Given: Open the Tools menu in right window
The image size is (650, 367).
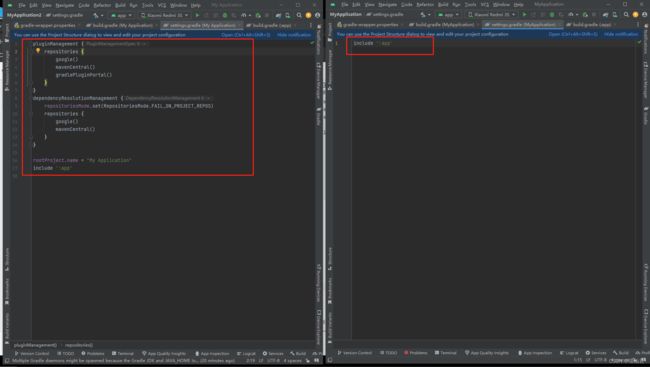Looking at the screenshot, I should 471,5.
